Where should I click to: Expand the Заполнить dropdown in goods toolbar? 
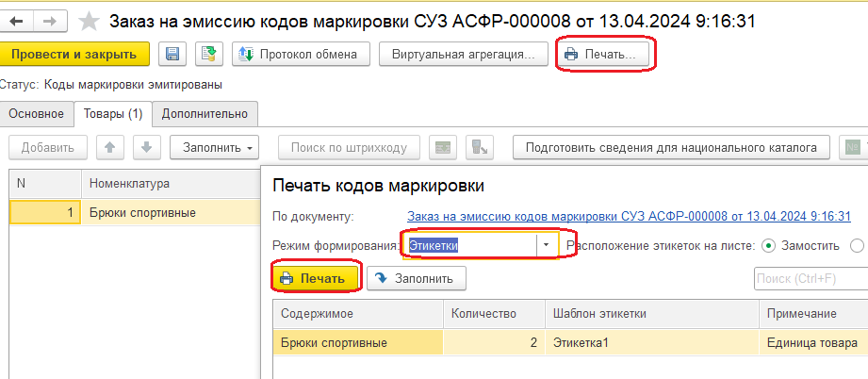coord(215,147)
